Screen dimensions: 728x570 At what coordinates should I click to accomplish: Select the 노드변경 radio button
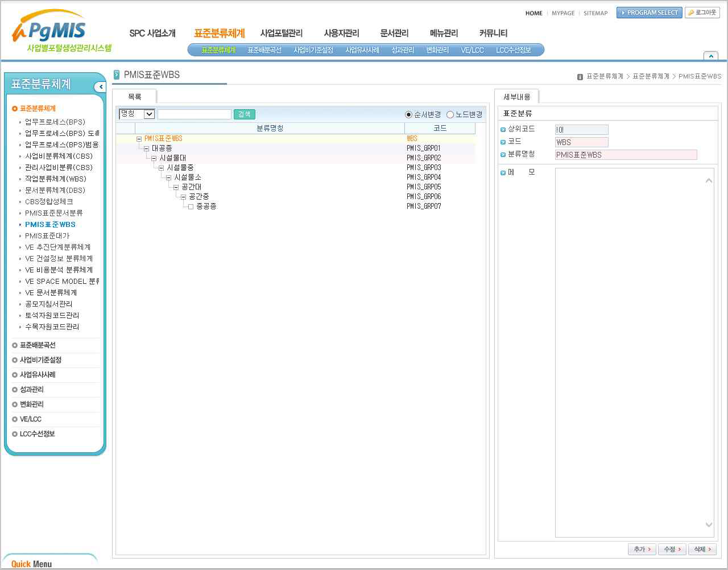[x=450, y=115]
